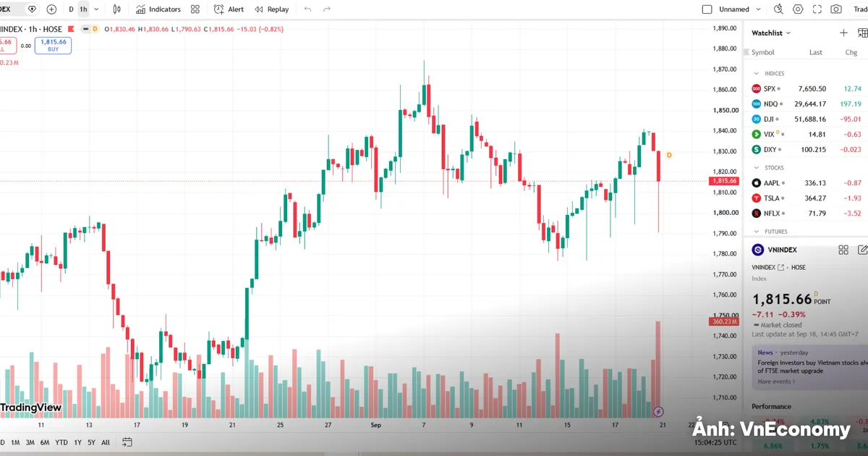Switch to the 3M date range
The image size is (868, 456).
(30, 442)
